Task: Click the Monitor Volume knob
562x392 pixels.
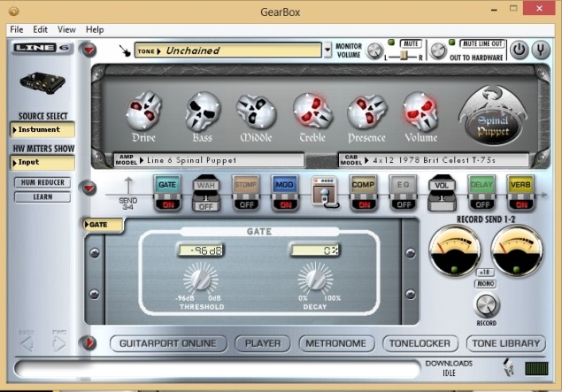Action: (374, 51)
